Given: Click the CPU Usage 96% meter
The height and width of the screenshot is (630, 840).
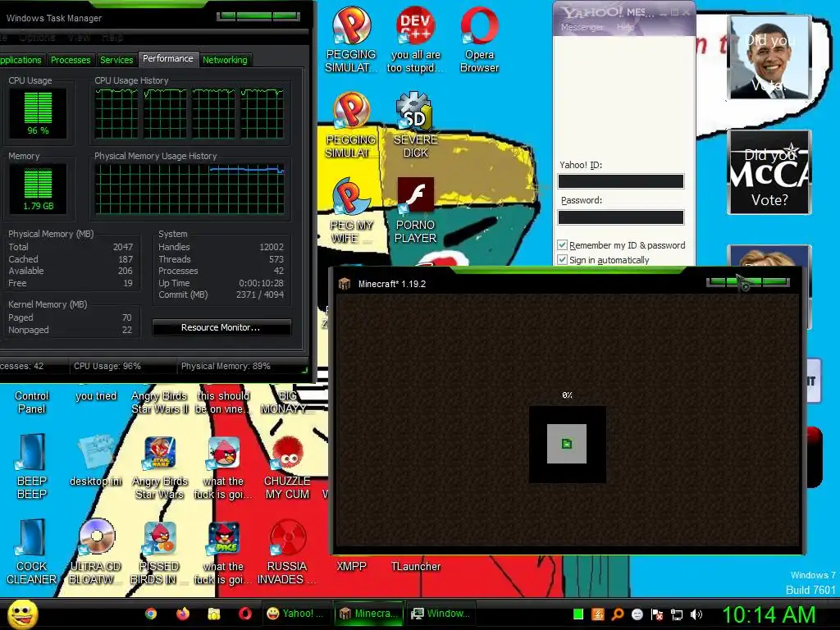Looking at the screenshot, I should click(x=38, y=113).
